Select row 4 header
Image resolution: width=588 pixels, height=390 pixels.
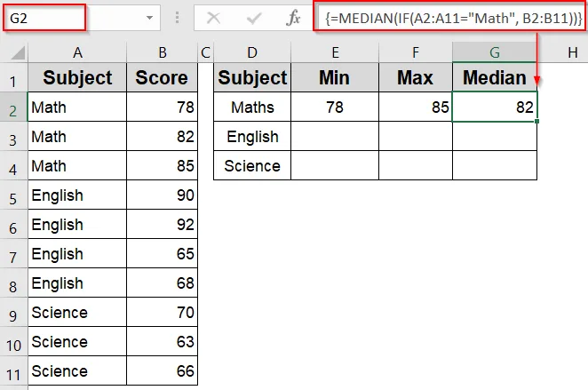pyautogui.click(x=13, y=165)
